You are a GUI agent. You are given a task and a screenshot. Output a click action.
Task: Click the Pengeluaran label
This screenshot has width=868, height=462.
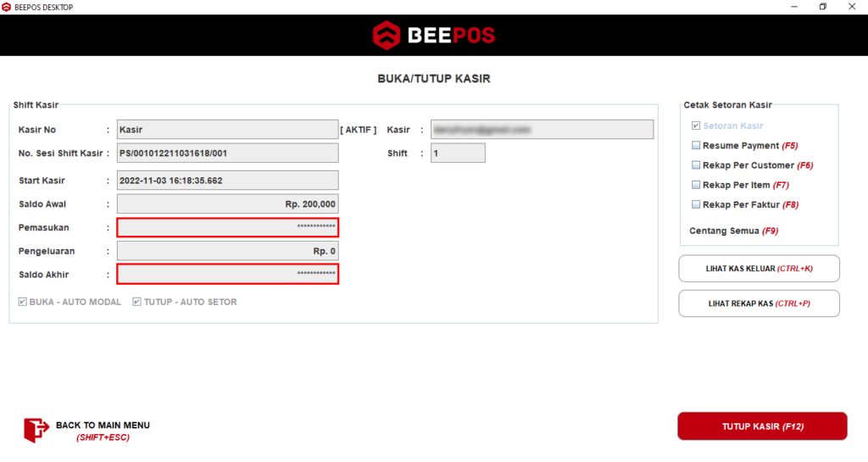47,251
